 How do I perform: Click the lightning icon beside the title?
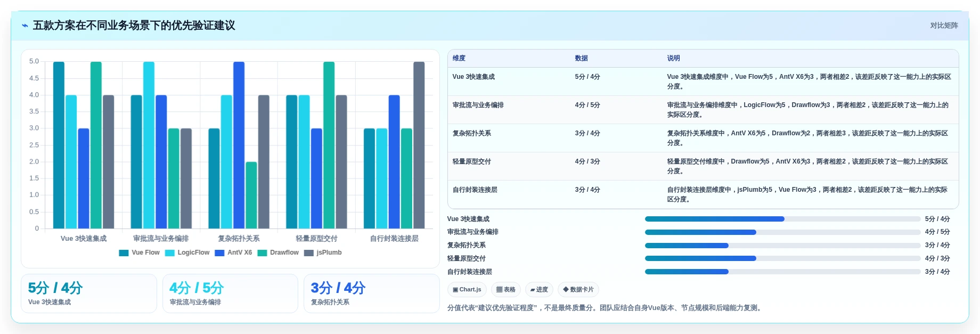pyautogui.click(x=24, y=26)
